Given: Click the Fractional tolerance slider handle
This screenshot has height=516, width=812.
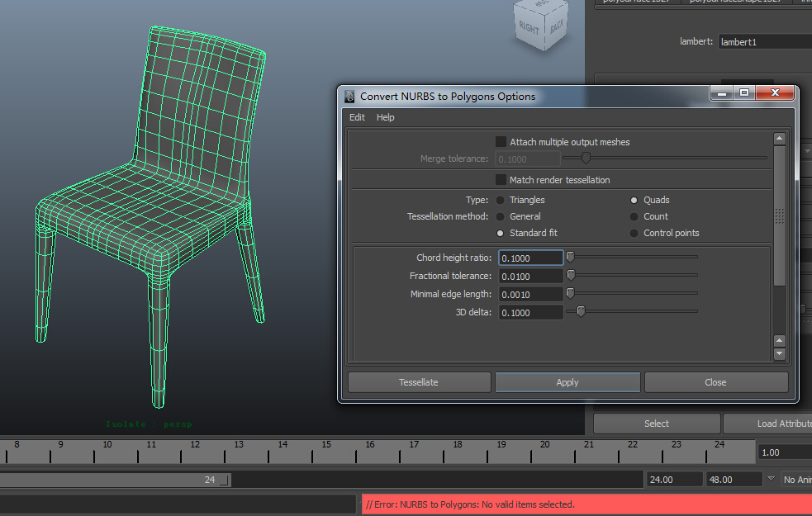Looking at the screenshot, I should [x=571, y=275].
